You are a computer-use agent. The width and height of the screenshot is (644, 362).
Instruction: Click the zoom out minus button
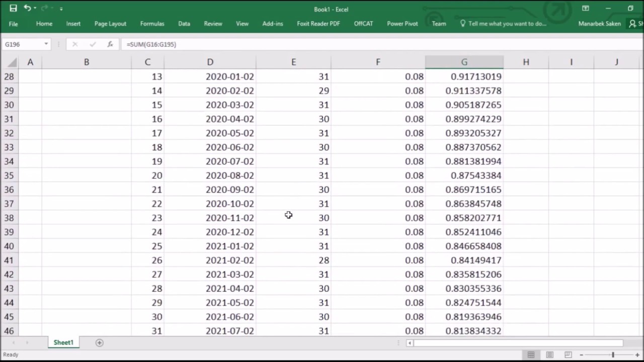(x=581, y=355)
